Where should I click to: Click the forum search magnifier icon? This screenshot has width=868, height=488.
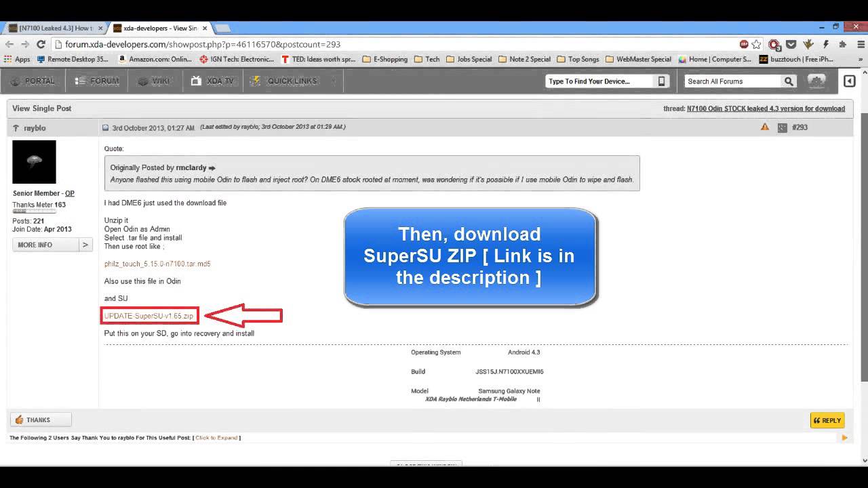(x=789, y=81)
